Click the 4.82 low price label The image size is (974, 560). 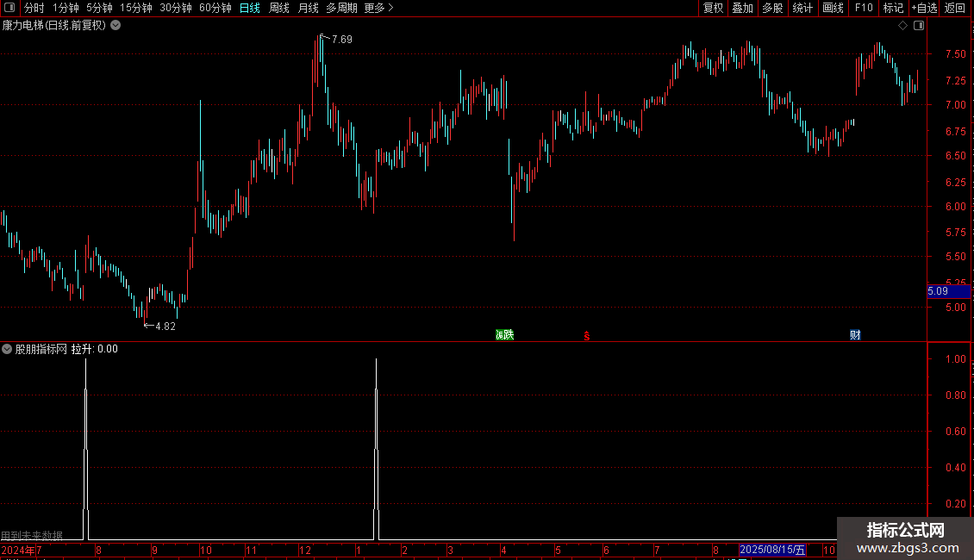[165, 326]
